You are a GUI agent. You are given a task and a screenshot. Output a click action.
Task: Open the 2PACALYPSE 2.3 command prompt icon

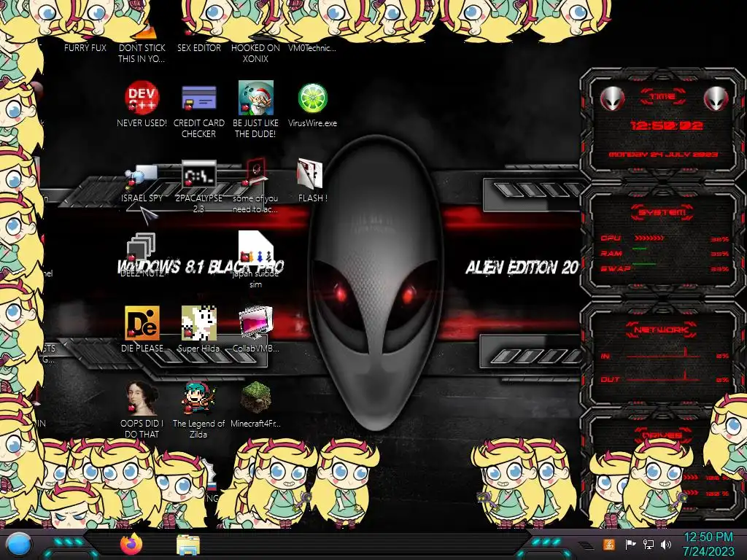tap(198, 174)
